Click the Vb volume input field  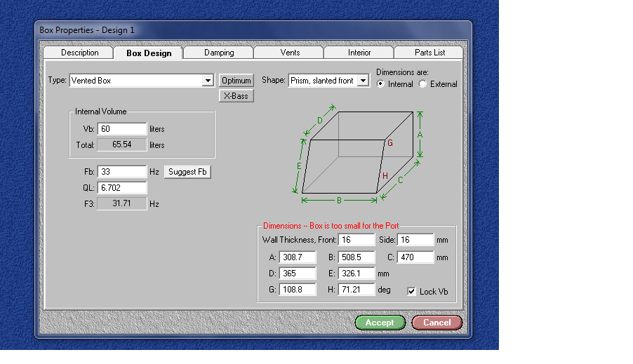(121, 129)
